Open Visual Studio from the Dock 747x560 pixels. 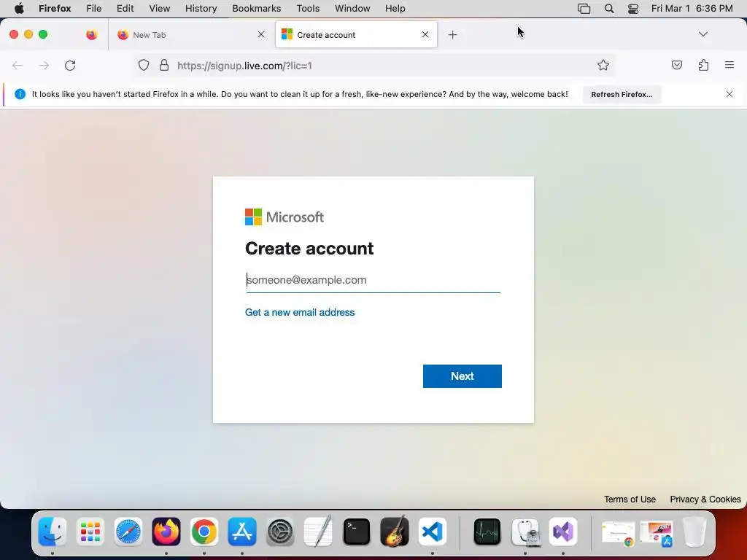[x=563, y=532]
